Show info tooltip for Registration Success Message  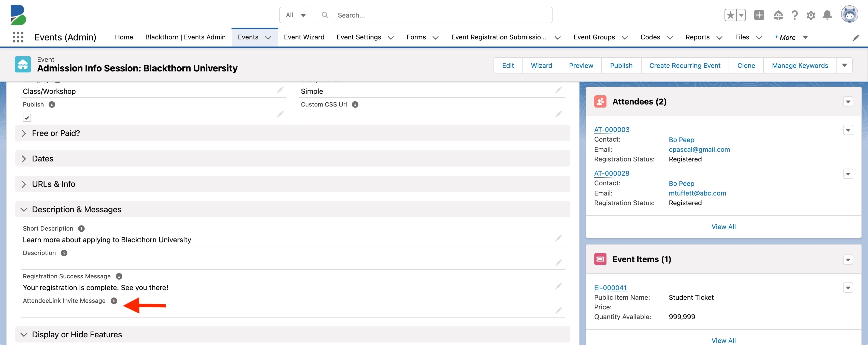click(x=119, y=276)
